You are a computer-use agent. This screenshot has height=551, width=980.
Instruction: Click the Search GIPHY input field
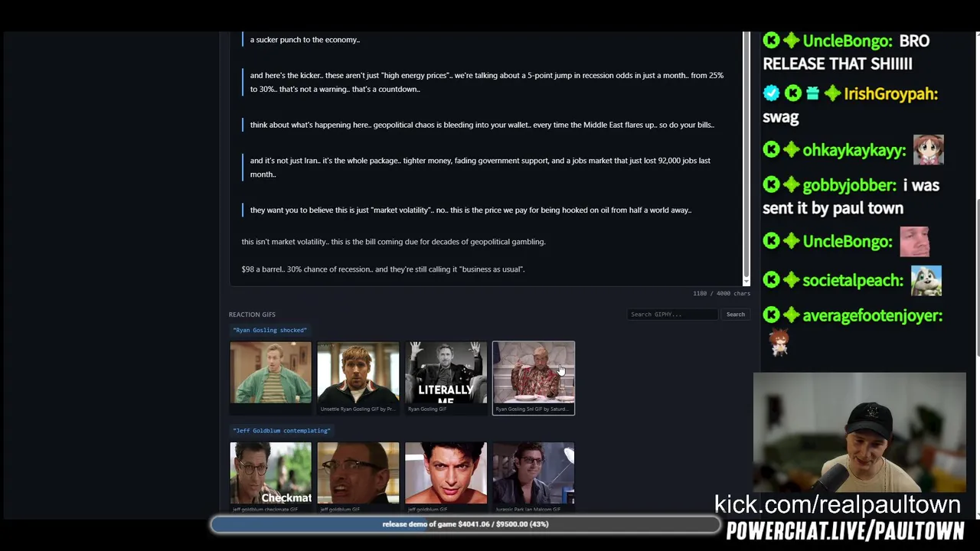(672, 315)
